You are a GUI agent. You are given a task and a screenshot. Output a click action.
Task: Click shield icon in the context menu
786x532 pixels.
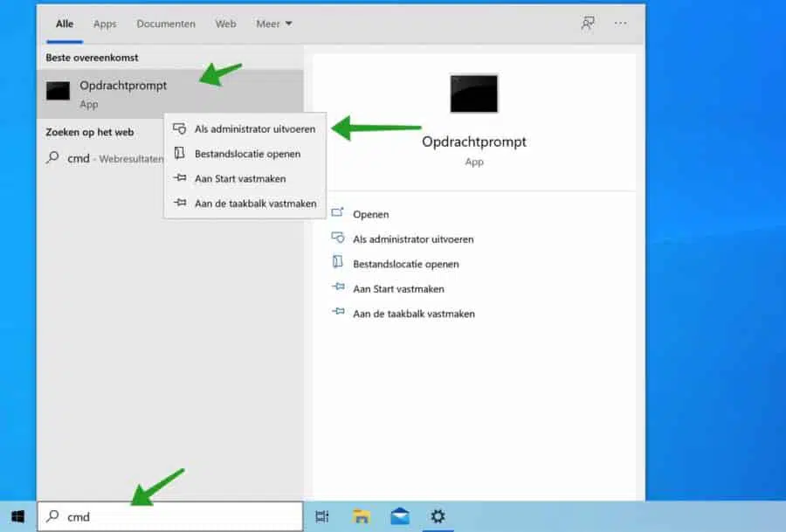coord(179,128)
